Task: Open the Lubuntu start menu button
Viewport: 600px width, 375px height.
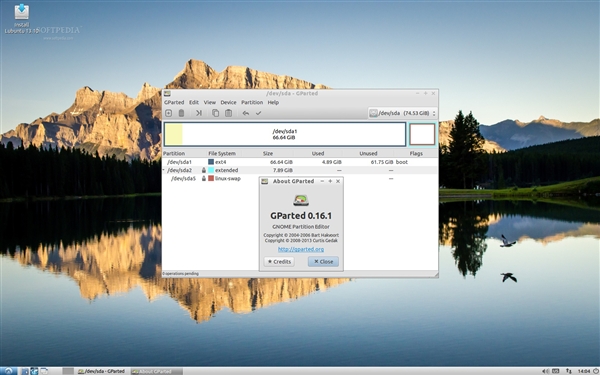Action: (x=8, y=371)
